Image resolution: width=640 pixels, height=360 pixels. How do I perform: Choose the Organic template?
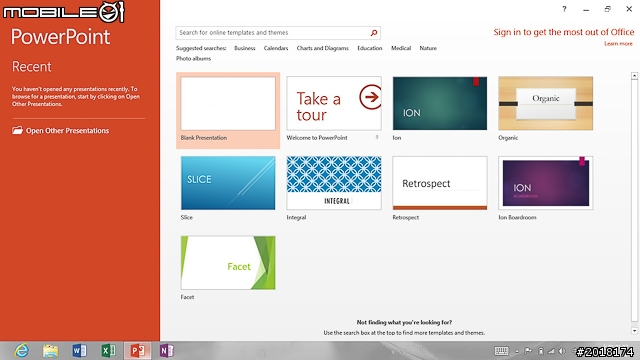(545, 104)
